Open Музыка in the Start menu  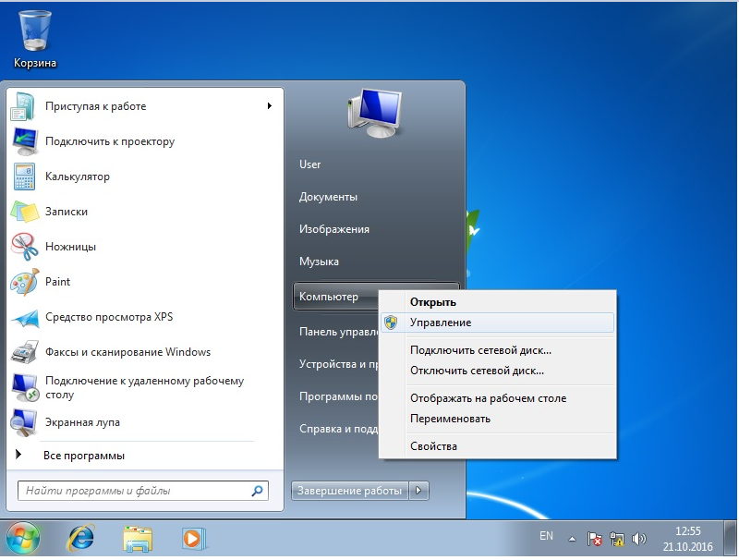click(319, 262)
